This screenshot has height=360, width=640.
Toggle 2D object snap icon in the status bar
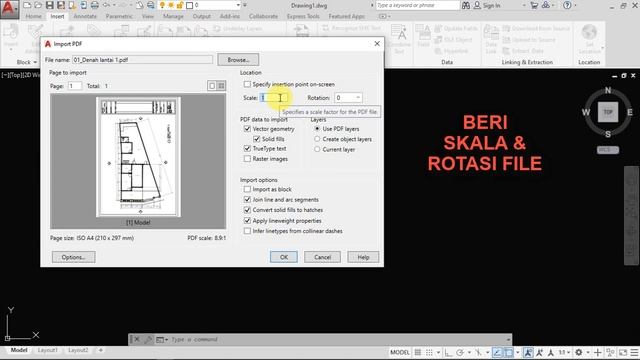click(x=509, y=352)
